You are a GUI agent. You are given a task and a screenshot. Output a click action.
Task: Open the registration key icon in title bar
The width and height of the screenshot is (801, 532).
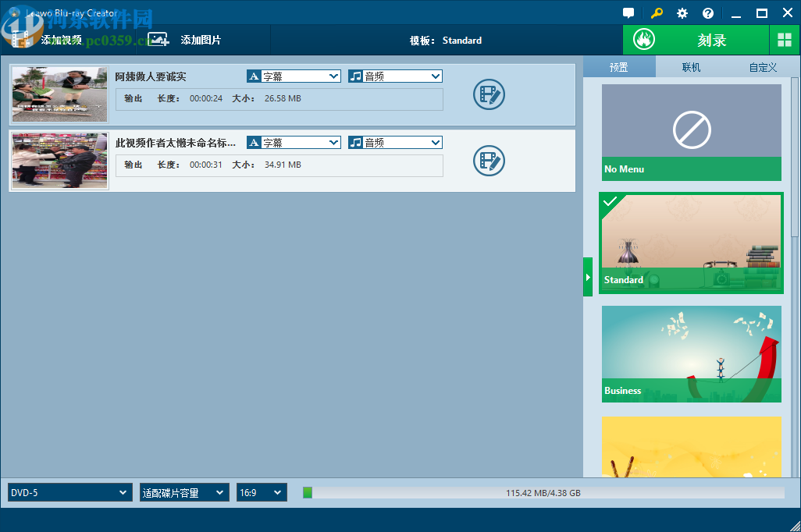657,13
